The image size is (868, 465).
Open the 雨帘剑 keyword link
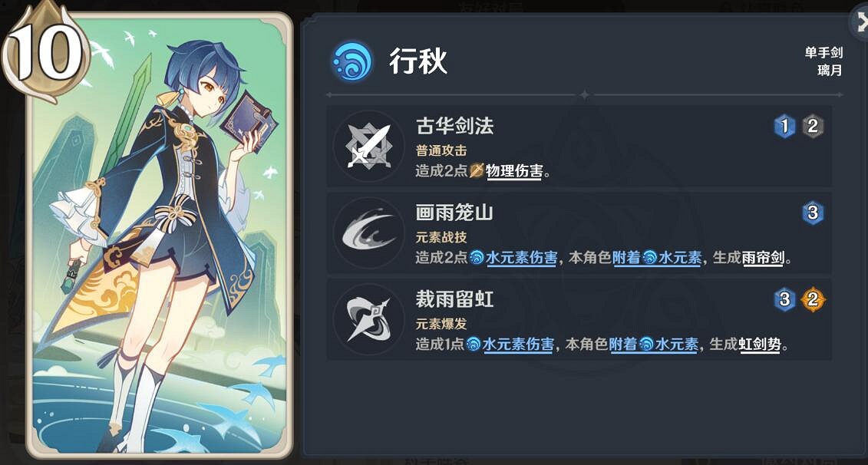[763, 258]
